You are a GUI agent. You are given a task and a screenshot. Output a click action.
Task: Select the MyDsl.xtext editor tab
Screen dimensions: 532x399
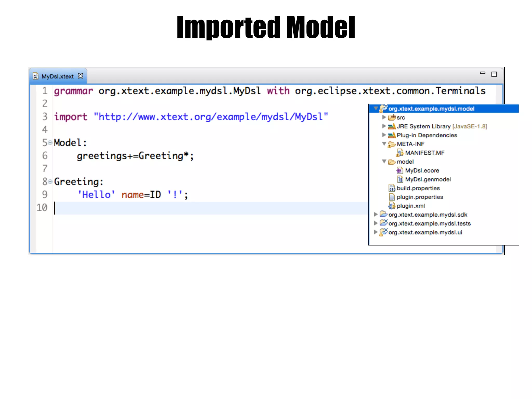[x=57, y=76]
